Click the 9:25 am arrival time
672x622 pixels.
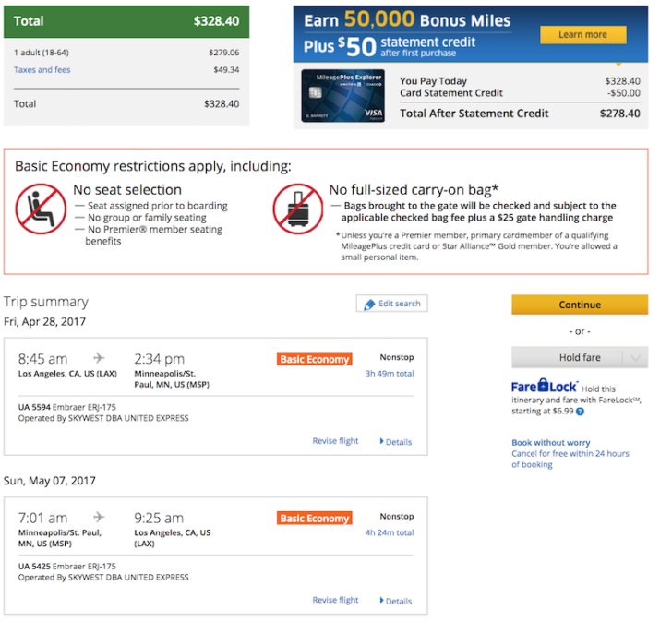[159, 518]
